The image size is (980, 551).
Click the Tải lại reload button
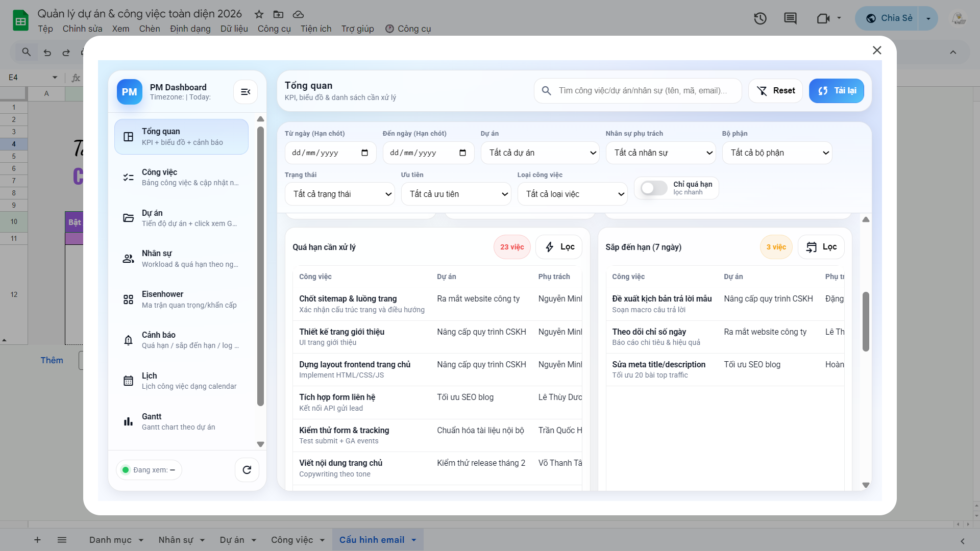coord(837,91)
